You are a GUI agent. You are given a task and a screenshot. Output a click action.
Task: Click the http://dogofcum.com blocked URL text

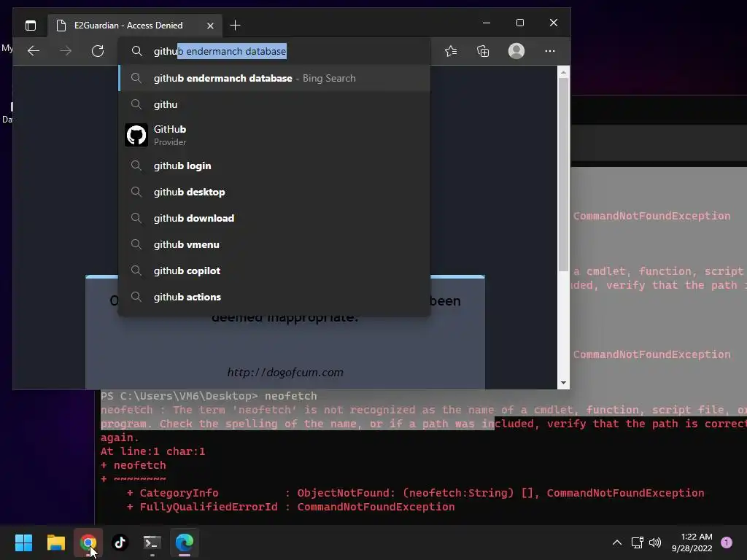tap(285, 373)
